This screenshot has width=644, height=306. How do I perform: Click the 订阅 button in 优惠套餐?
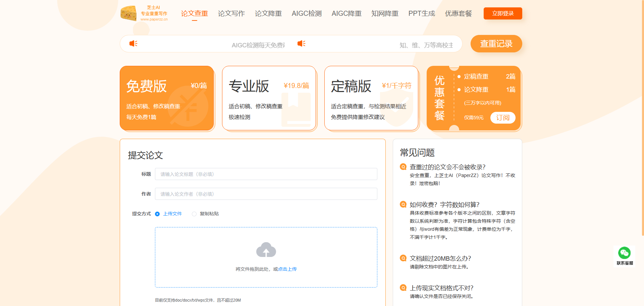[503, 118]
